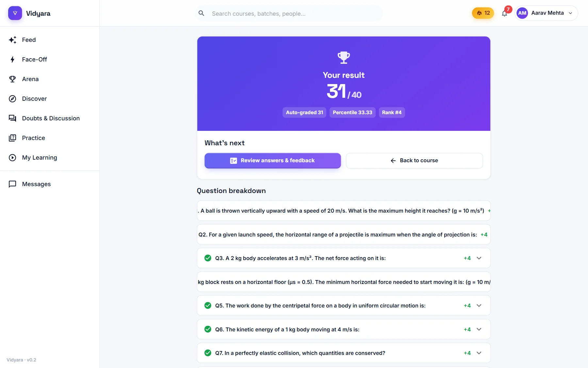Click the green check icon on Q3
This screenshot has height=368, width=588.
pyautogui.click(x=208, y=258)
